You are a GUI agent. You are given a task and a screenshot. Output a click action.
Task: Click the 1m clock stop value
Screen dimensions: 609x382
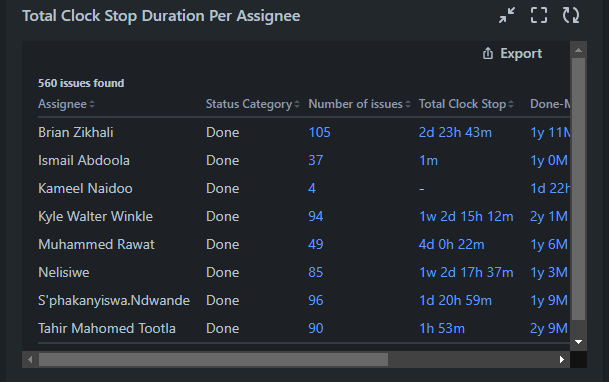(428, 160)
